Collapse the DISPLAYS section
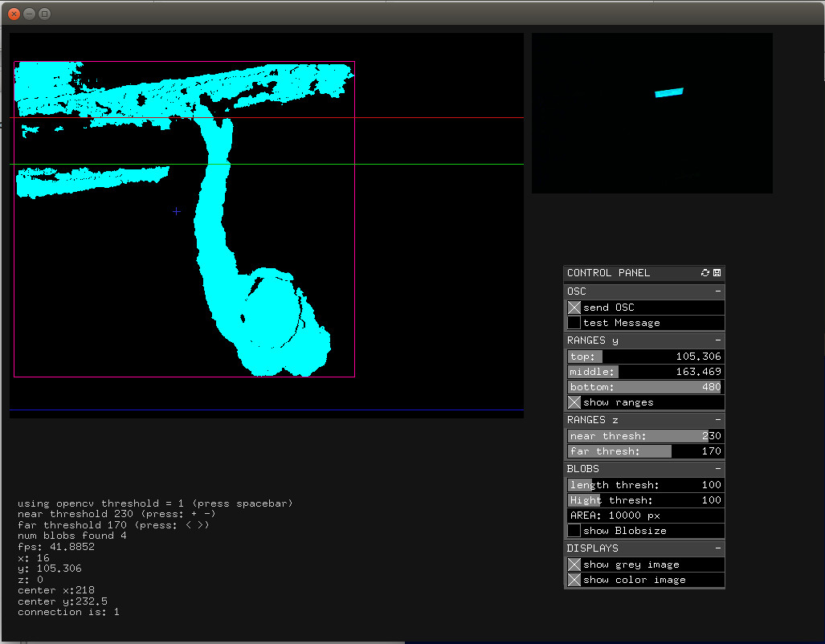 point(719,548)
